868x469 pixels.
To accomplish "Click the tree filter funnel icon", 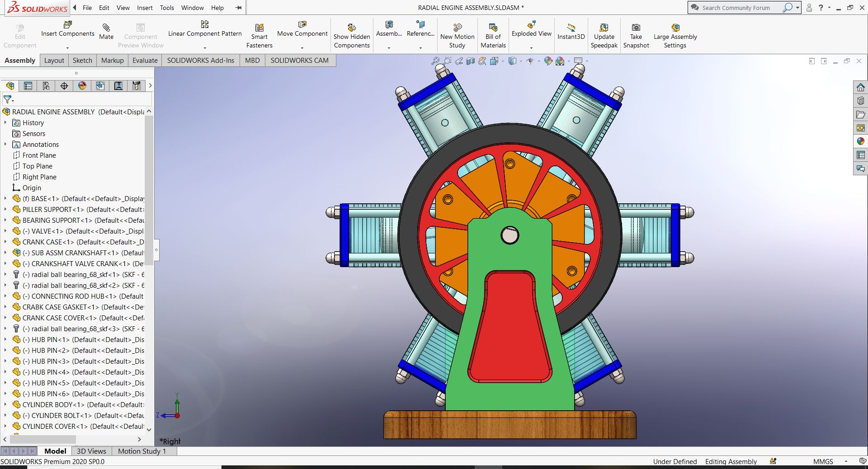I will coord(8,99).
